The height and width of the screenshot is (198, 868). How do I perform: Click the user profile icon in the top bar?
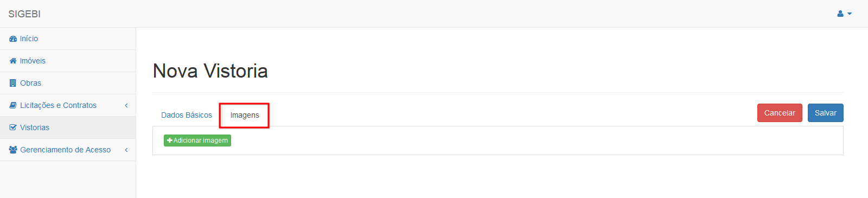click(840, 14)
